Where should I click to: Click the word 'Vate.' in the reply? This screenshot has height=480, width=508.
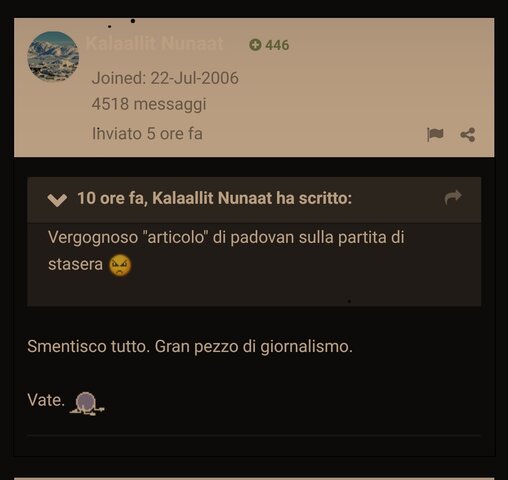click(46, 400)
